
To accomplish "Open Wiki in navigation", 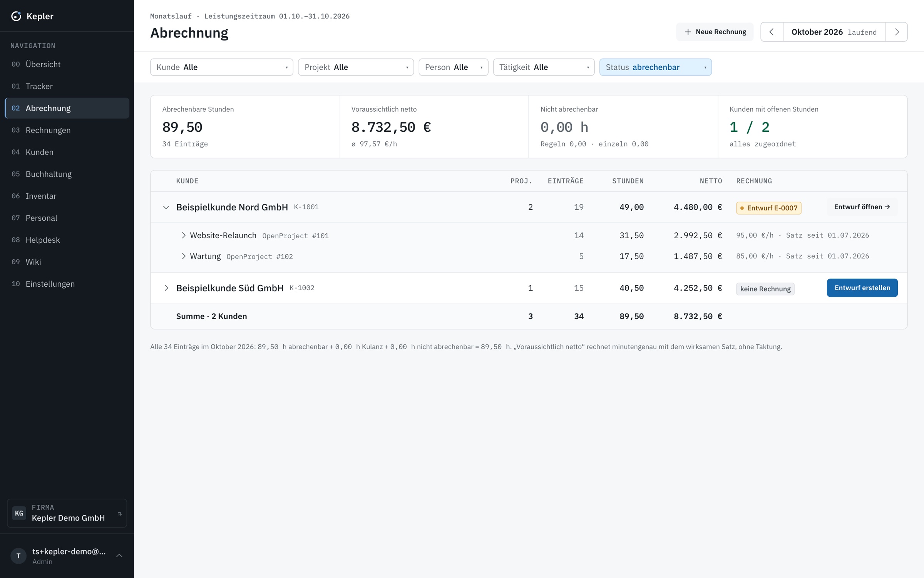I will (x=67, y=262).
